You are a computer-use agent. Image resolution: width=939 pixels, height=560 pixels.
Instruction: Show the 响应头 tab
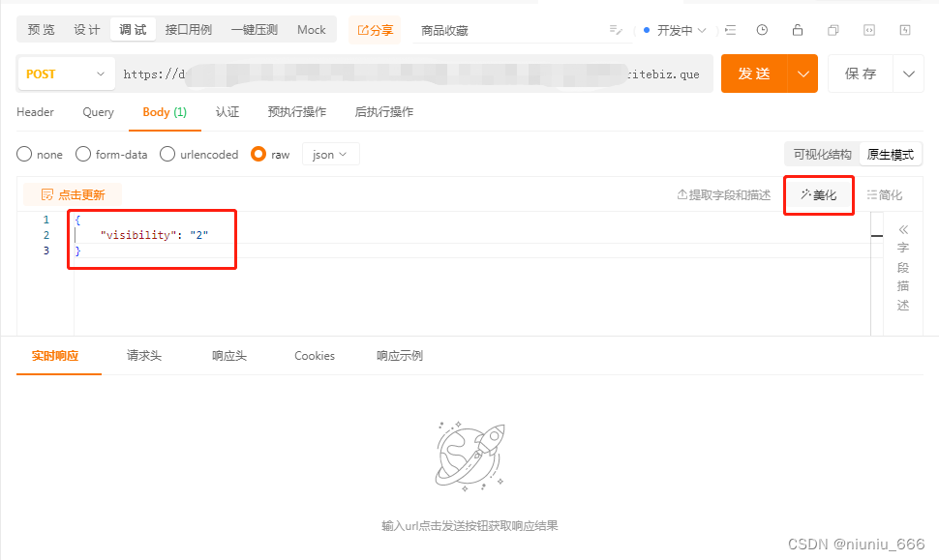tap(229, 356)
